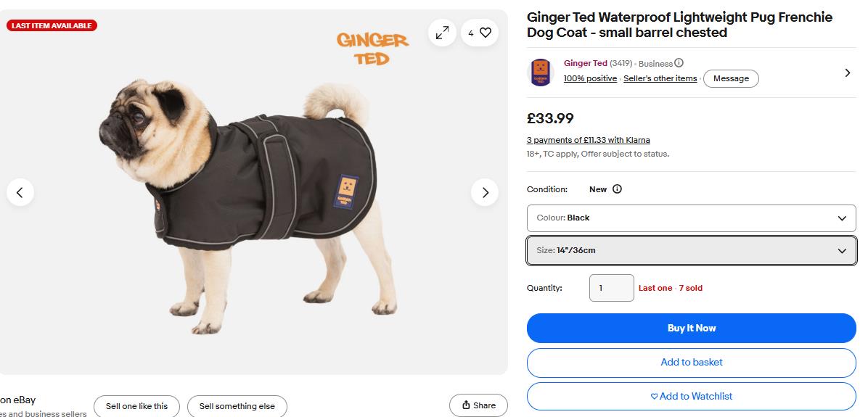Image resolution: width=868 pixels, height=417 pixels.
Task: Open 100% positive feedback link
Action: pos(590,78)
